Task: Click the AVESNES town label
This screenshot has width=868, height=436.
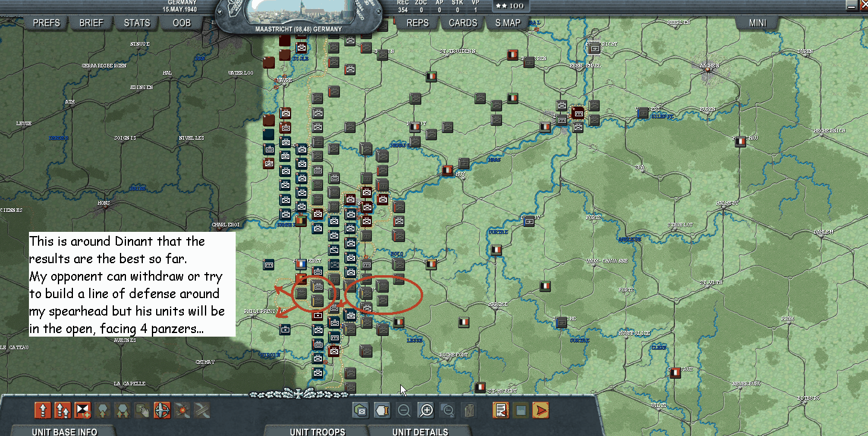Action: pos(125,340)
